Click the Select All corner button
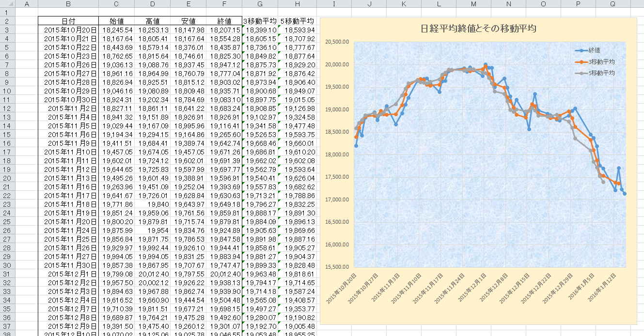Image resolution: width=644 pixels, height=336 pixels. point(8,4)
